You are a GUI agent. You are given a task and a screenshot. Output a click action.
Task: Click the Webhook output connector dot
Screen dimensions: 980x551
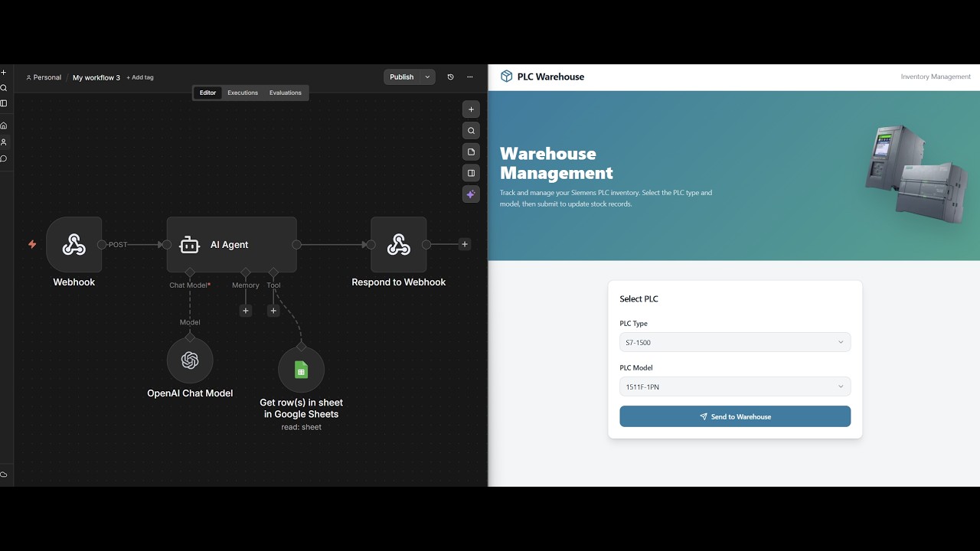click(102, 245)
